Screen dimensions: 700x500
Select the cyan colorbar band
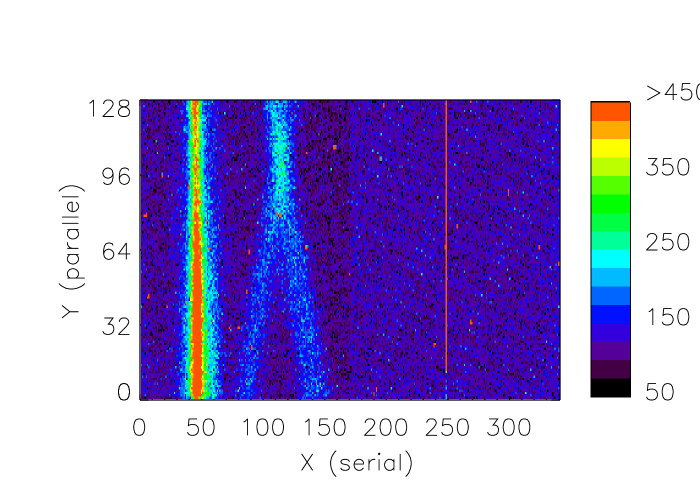point(611,258)
